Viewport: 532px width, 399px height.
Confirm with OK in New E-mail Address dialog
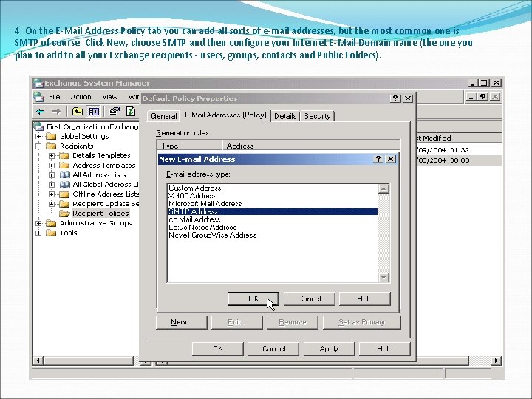(253, 299)
